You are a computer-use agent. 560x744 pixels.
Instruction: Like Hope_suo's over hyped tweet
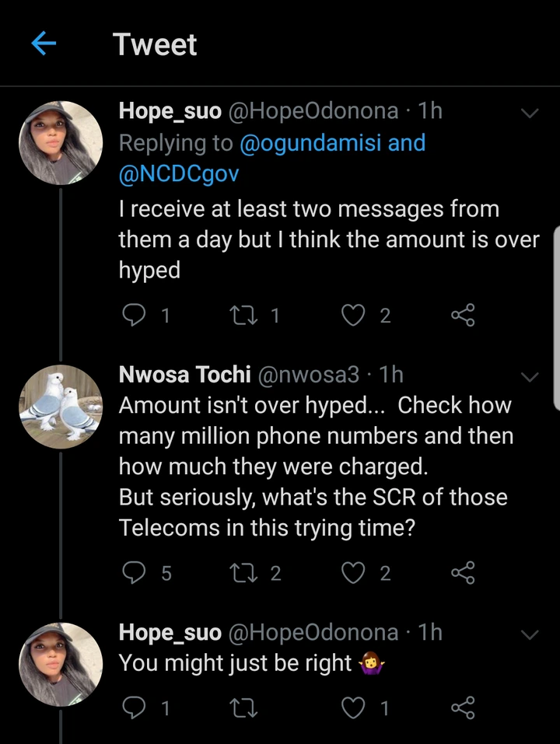pyautogui.click(x=354, y=315)
